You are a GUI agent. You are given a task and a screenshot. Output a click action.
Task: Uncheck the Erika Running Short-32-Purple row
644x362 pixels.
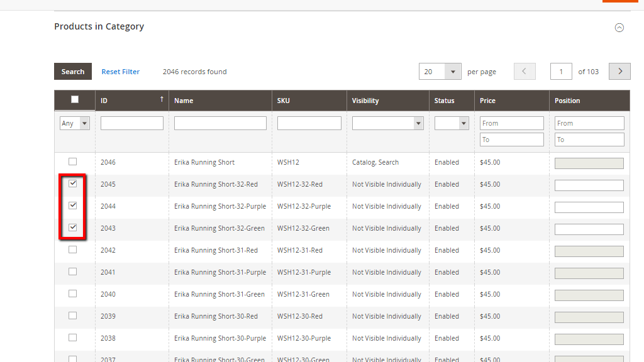[72, 206]
